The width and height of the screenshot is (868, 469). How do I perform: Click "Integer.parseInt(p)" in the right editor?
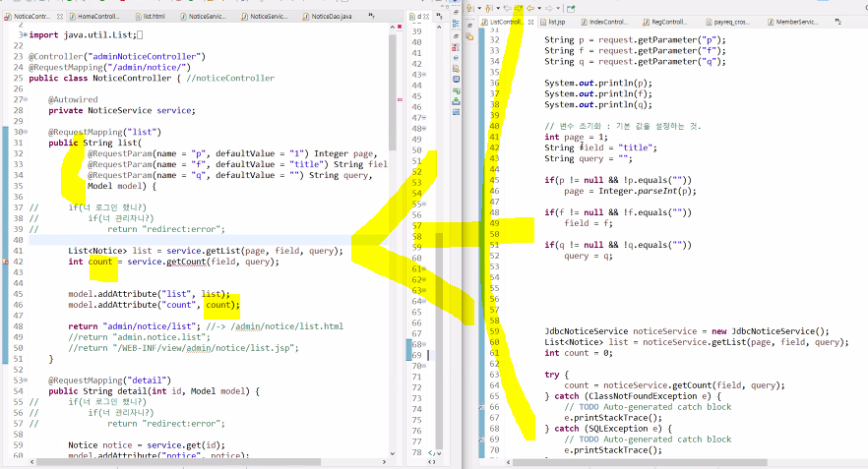[648, 191]
